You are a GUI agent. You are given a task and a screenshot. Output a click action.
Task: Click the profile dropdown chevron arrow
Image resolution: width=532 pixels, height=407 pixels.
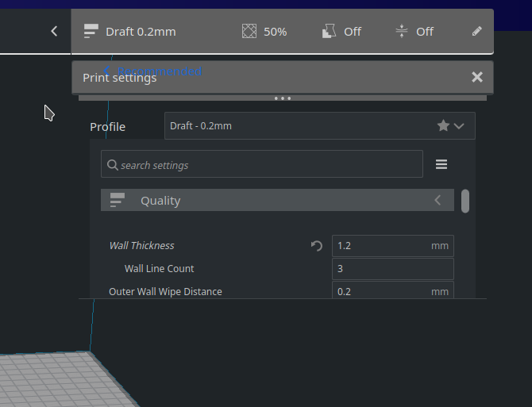tap(459, 126)
